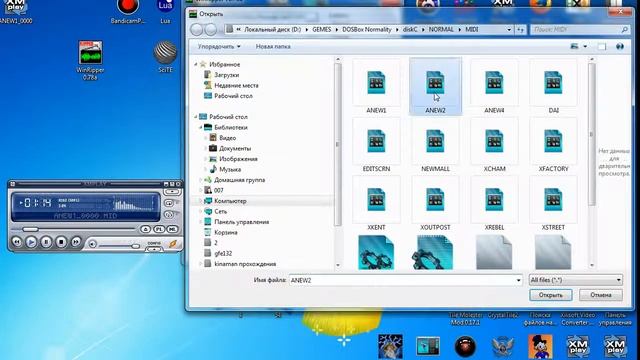
Task: Click the Новая папка button
Action: [x=273, y=47]
